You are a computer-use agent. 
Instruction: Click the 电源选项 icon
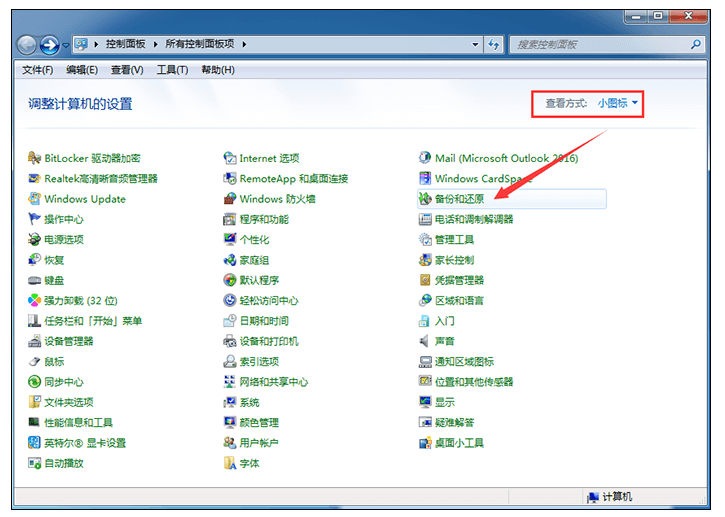34,240
